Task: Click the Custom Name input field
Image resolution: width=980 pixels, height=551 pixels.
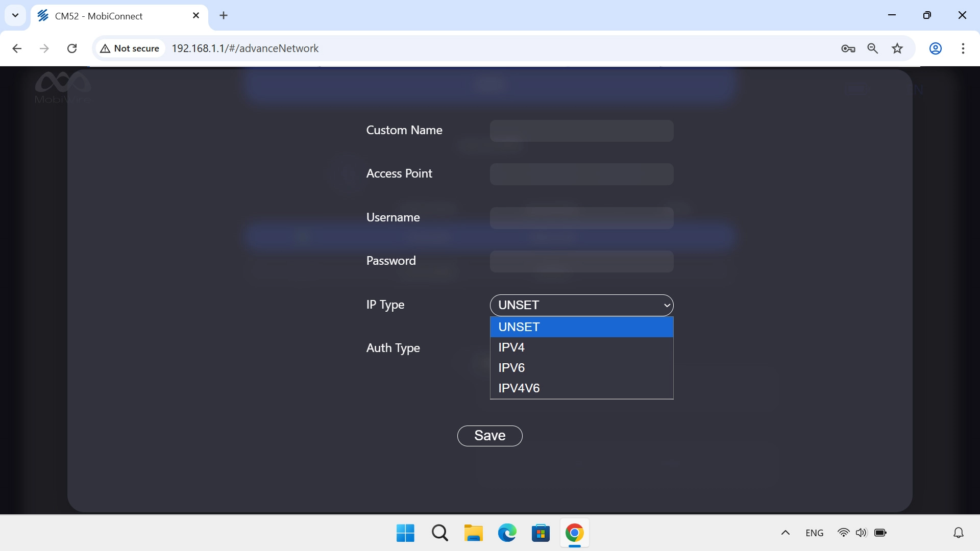Action: (x=581, y=131)
